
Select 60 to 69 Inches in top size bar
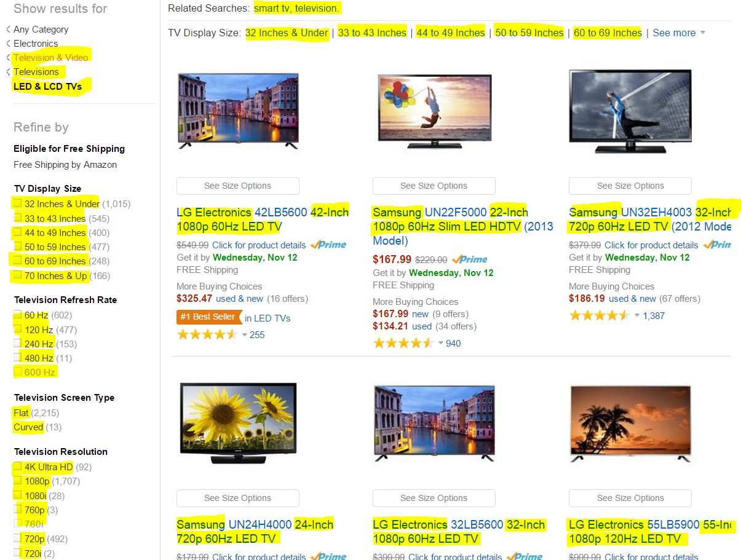click(x=608, y=33)
